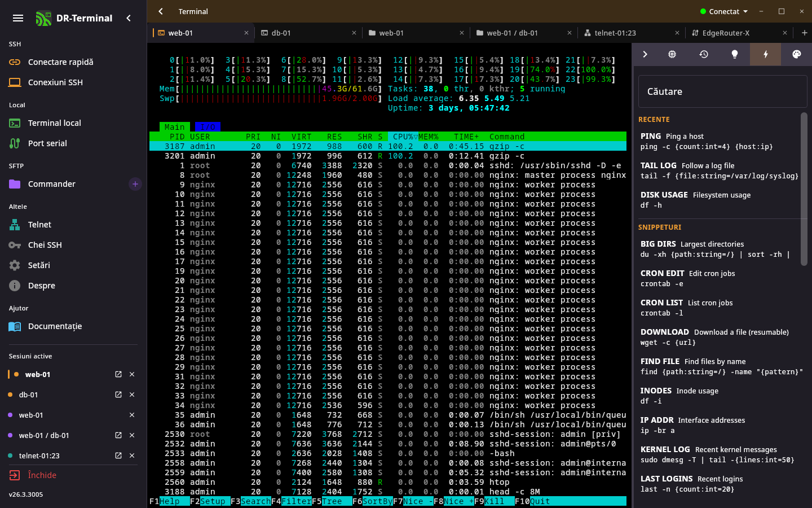Collapse the sidebar with the left chevron
Screen dimensions: 812x508
(129, 18)
